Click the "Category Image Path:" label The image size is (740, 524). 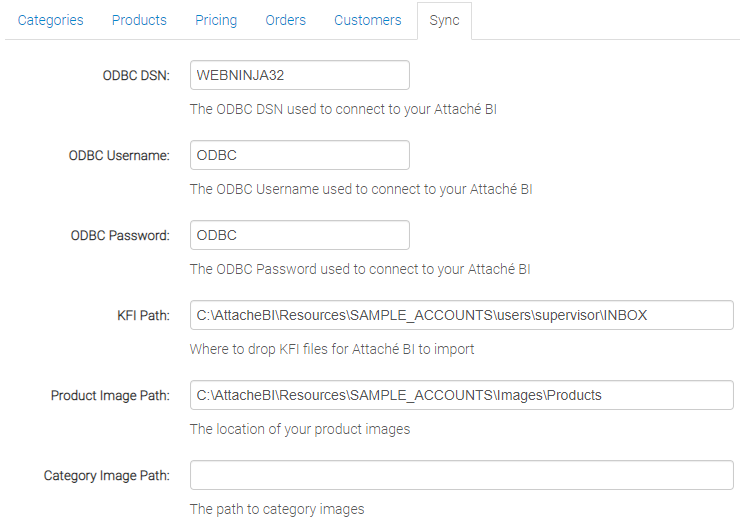[x=107, y=475]
